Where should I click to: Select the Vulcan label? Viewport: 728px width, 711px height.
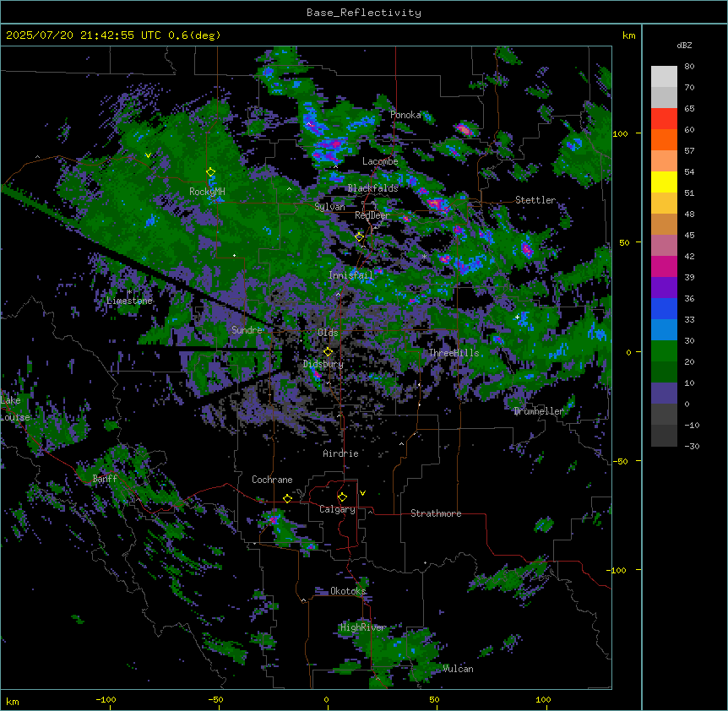click(x=458, y=669)
